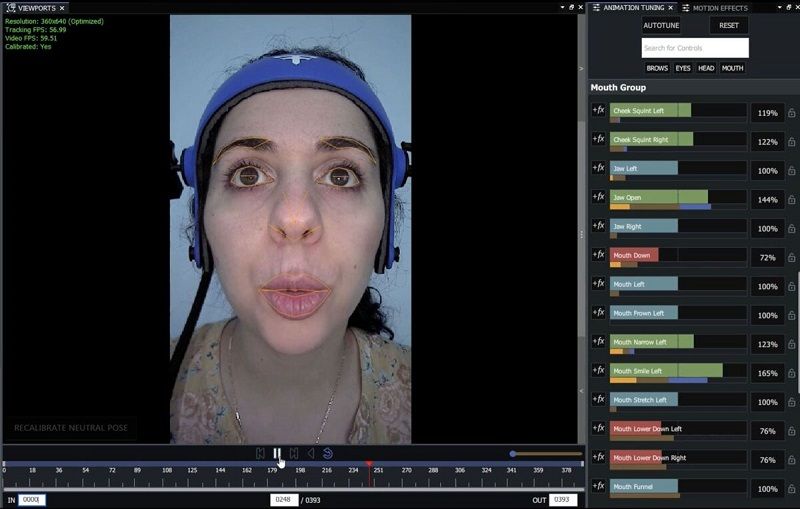Image resolution: width=800 pixels, height=509 pixels.
Task: Click Recalibrate Neutral Pose button
Action: coord(70,428)
